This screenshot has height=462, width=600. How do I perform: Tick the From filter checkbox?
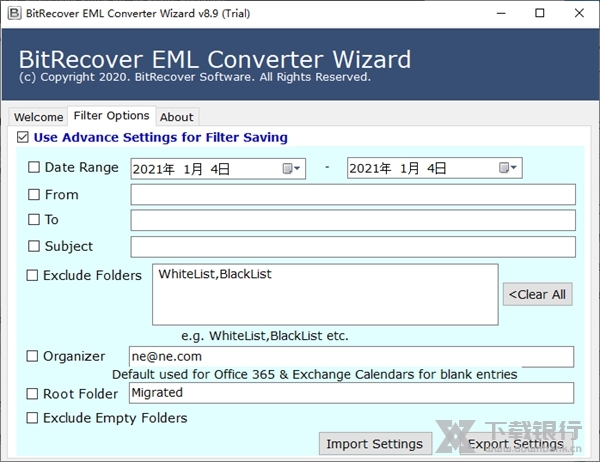click(34, 194)
